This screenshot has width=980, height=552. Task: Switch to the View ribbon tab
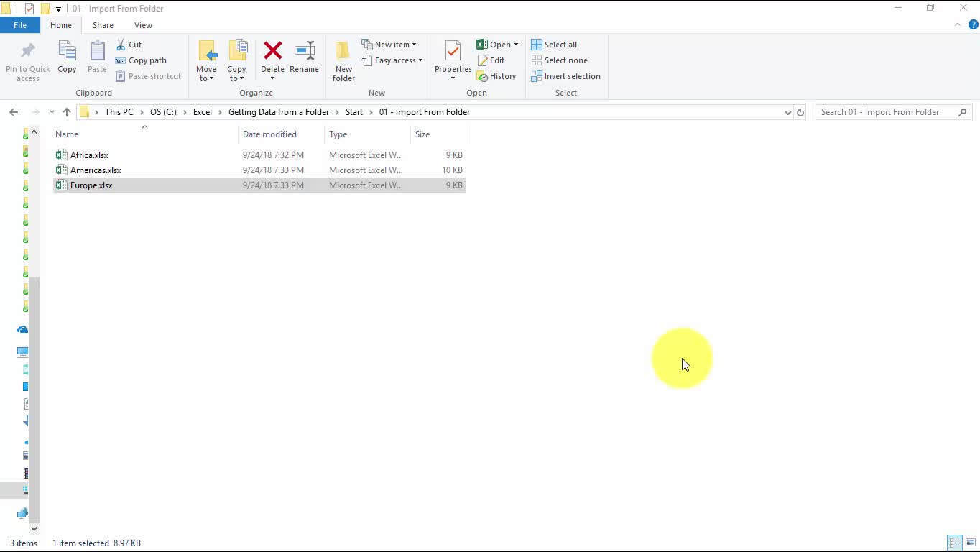coord(143,25)
